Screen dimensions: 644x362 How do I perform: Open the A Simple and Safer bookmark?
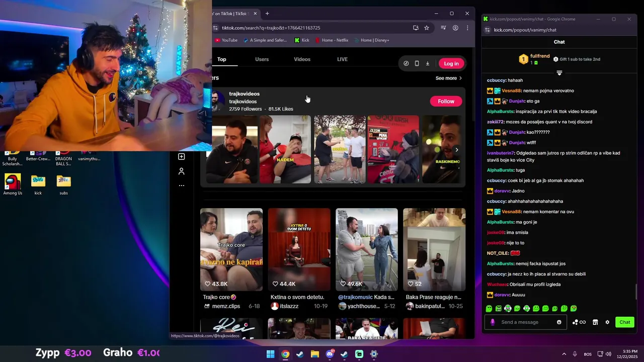(x=265, y=40)
